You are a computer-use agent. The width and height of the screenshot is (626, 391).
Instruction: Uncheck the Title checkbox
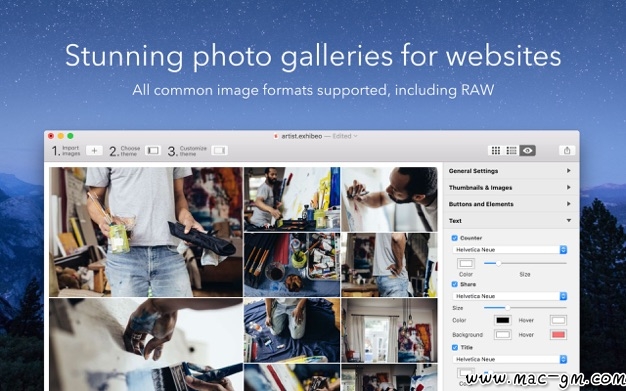454,347
